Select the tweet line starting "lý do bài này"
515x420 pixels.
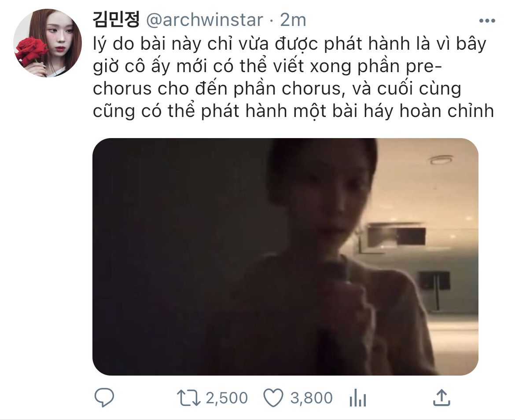(289, 44)
